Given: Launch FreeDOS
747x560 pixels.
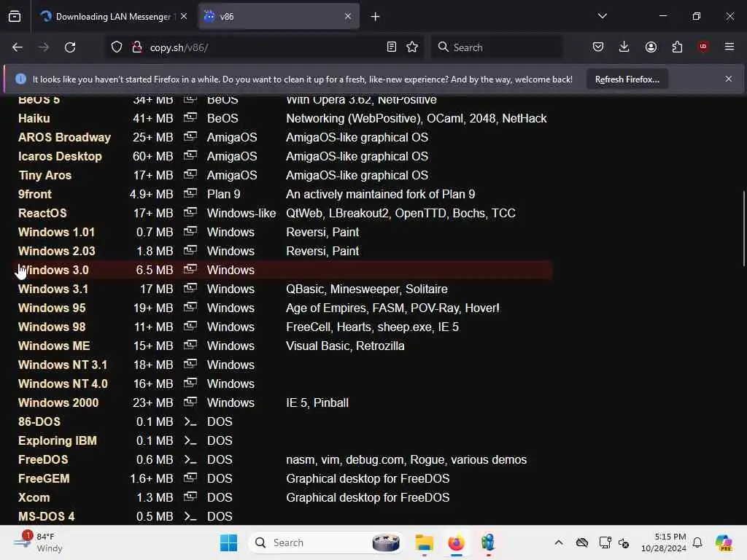Looking at the screenshot, I should click(x=43, y=460).
